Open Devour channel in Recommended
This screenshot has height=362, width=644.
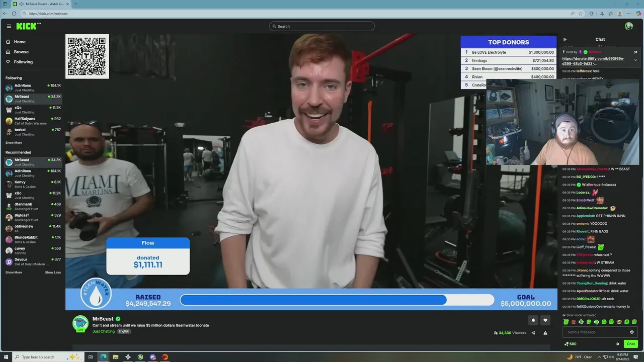coord(33,261)
